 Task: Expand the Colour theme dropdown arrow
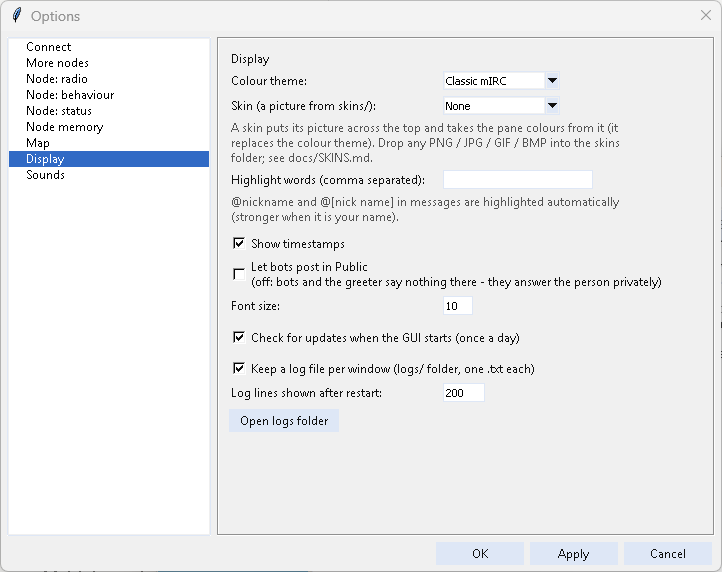click(x=552, y=81)
